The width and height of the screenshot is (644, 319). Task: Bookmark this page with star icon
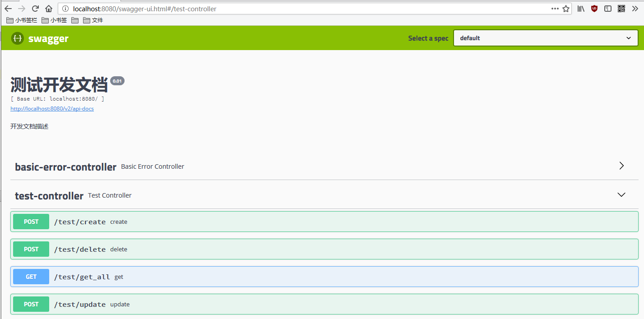coord(566,9)
